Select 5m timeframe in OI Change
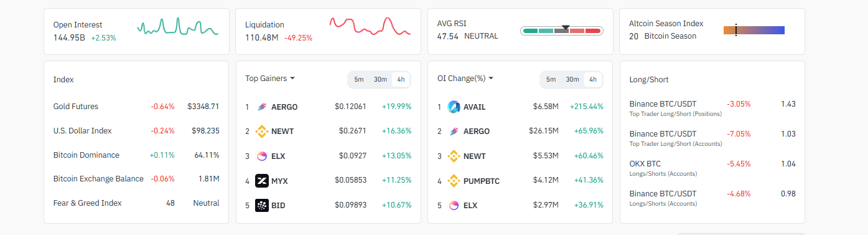868x235 pixels. (x=551, y=79)
